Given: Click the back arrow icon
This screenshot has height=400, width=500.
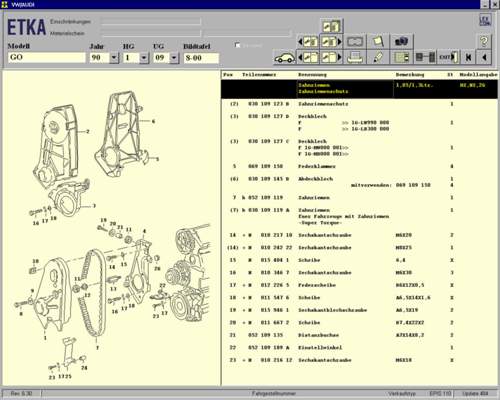Looking at the screenshot, I should click(x=484, y=57).
